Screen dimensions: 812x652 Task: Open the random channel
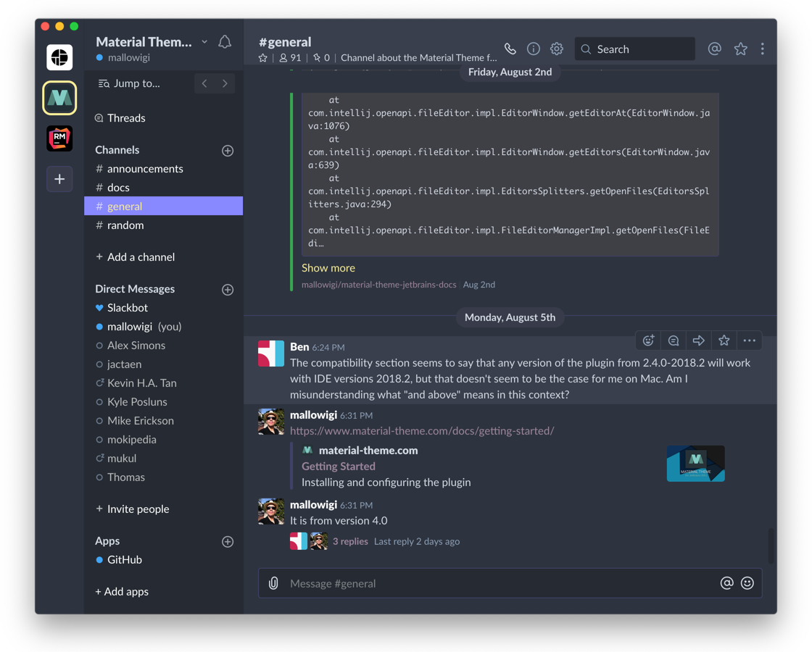[164, 225]
